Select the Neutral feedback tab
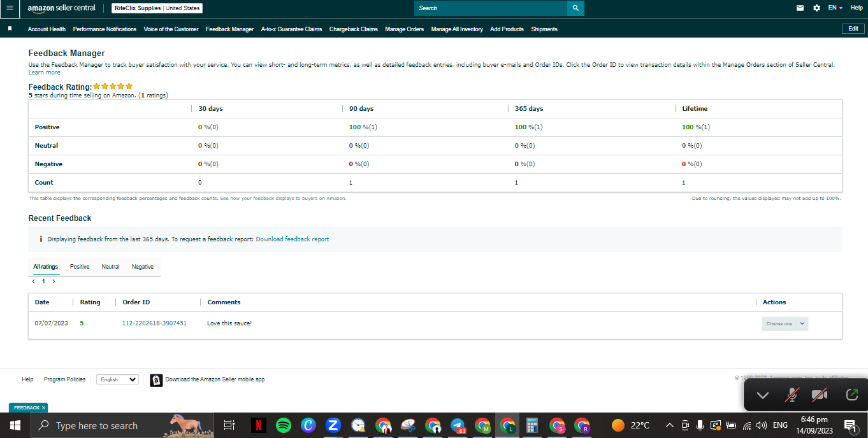The height and width of the screenshot is (438, 868). [110, 267]
